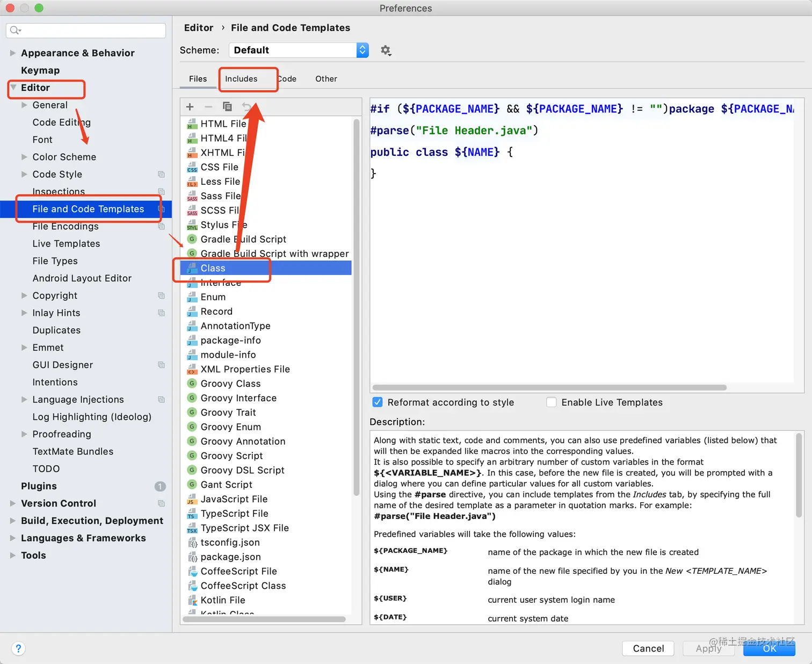Image resolution: width=812 pixels, height=664 pixels.
Task: Click the description panel vertical scrollbar
Action: (x=799, y=475)
